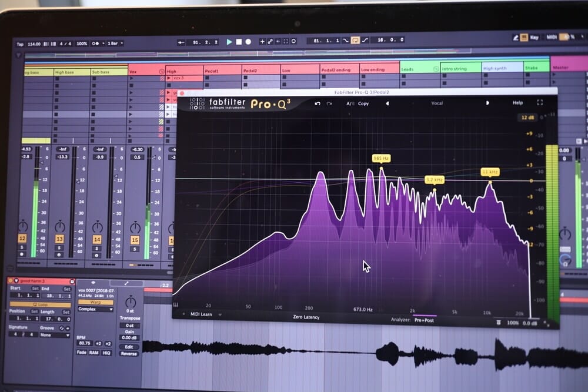The width and height of the screenshot is (588, 392).
Task: Open the Vocal preset menu
Action: pos(437,103)
